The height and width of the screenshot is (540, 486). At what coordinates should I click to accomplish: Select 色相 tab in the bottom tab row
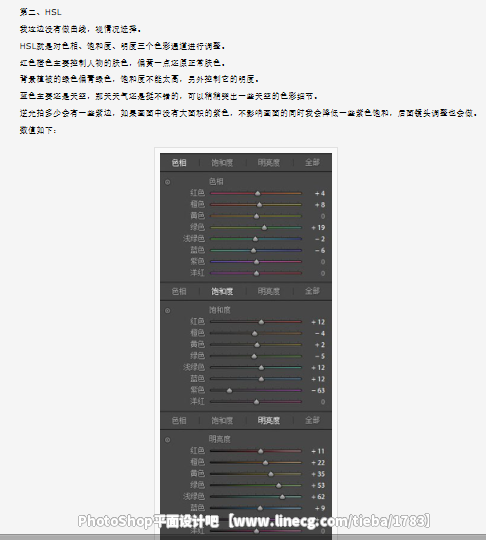(179, 420)
